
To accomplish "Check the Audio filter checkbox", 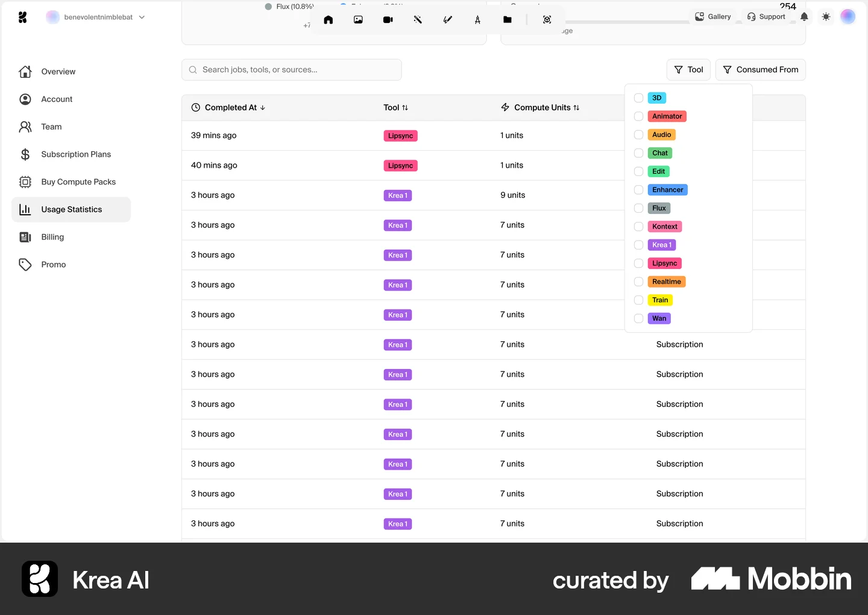I will 639,135.
